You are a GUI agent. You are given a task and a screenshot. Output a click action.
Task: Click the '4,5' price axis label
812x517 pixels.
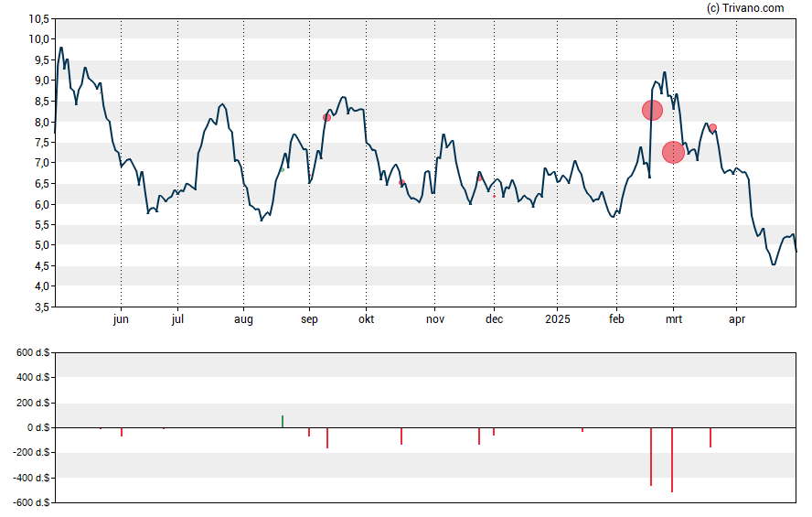click(42, 266)
